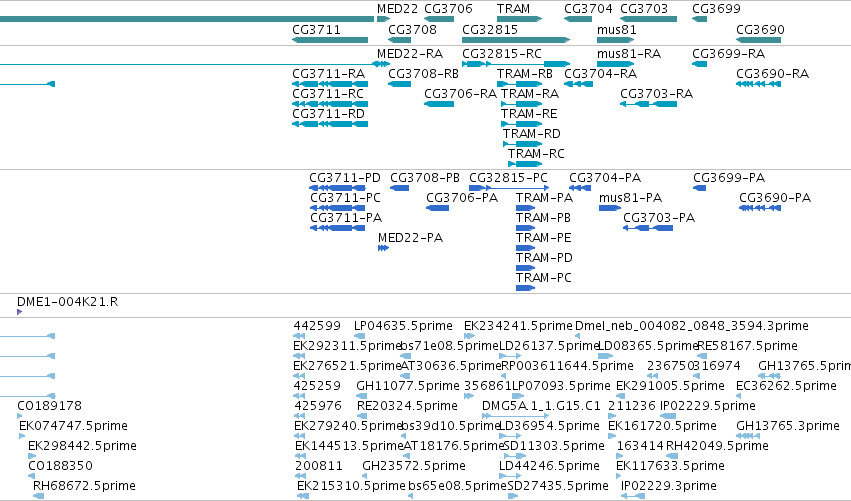
Task: Select the TRAM-PC protein
Action: [x=525, y=288]
